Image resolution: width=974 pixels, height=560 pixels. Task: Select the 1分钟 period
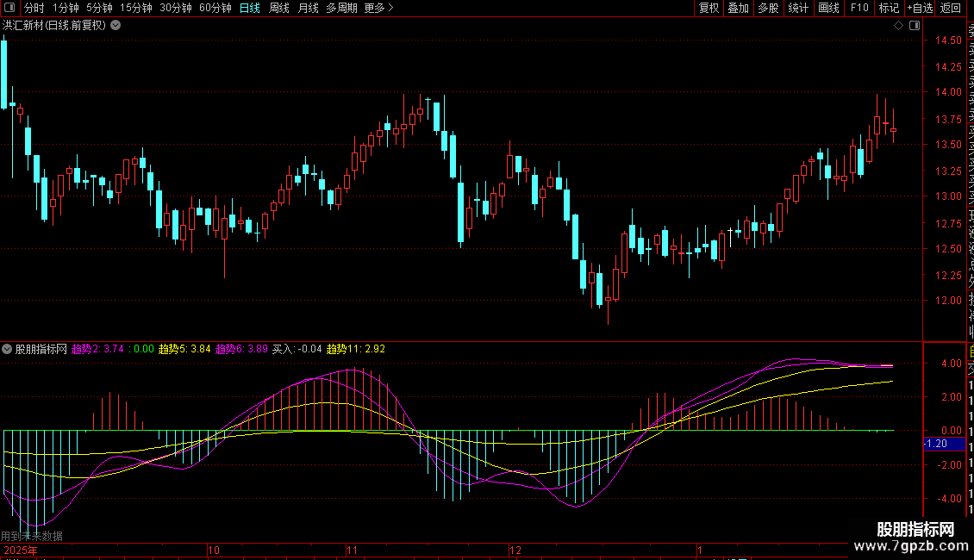pyautogui.click(x=66, y=8)
